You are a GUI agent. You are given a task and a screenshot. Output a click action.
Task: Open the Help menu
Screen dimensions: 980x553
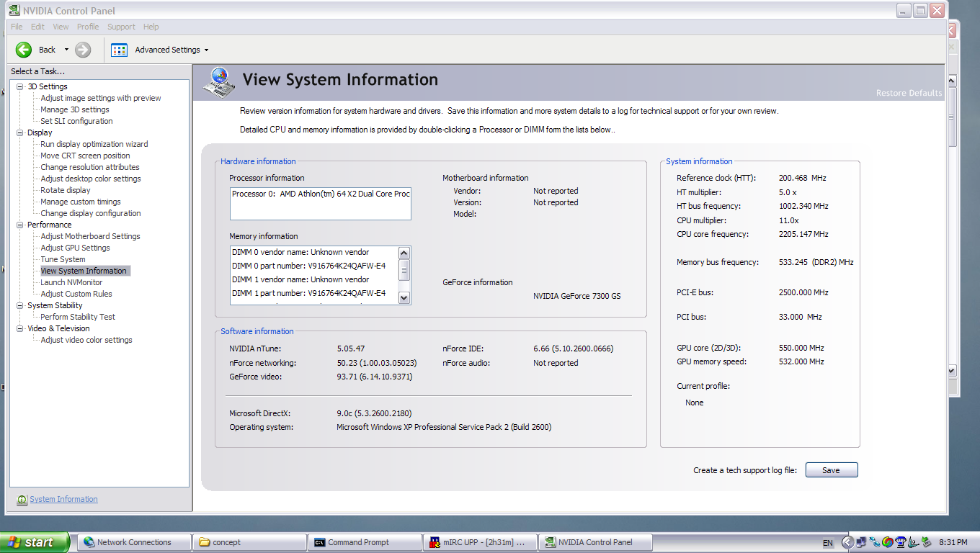[151, 27]
